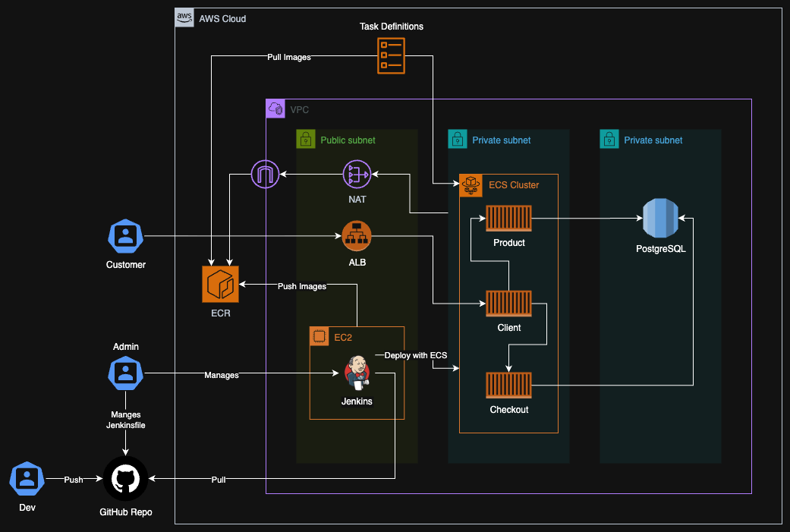Viewport: 790px width, 532px height.
Task: Click the Public subnet lock icon
Action: click(x=305, y=139)
